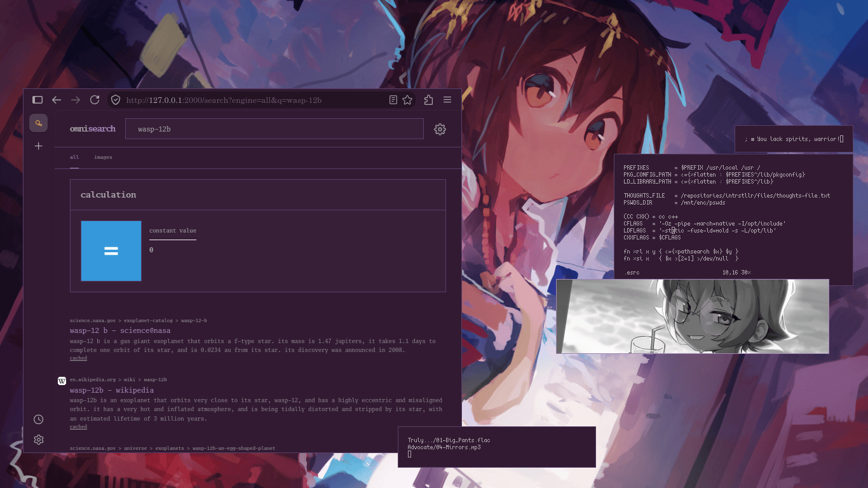Toggle the browser sidebar panel icon

tap(37, 100)
